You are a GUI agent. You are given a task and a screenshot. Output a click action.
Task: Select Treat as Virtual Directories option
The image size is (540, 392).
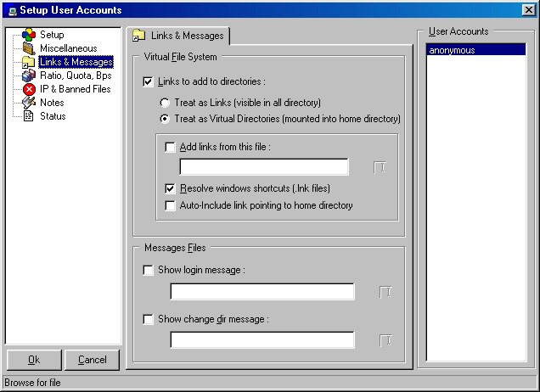165,119
